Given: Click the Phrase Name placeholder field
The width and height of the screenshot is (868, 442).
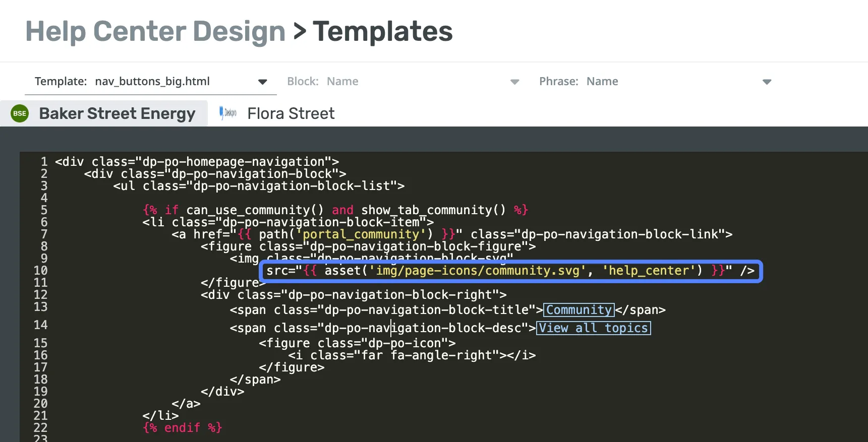Looking at the screenshot, I should [x=602, y=82].
